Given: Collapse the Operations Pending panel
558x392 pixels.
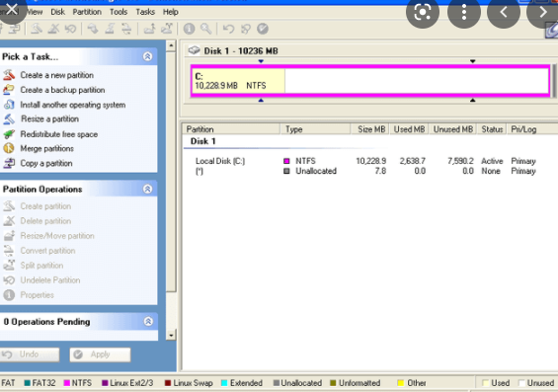Looking at the screenshot, I should coord(148,322).
